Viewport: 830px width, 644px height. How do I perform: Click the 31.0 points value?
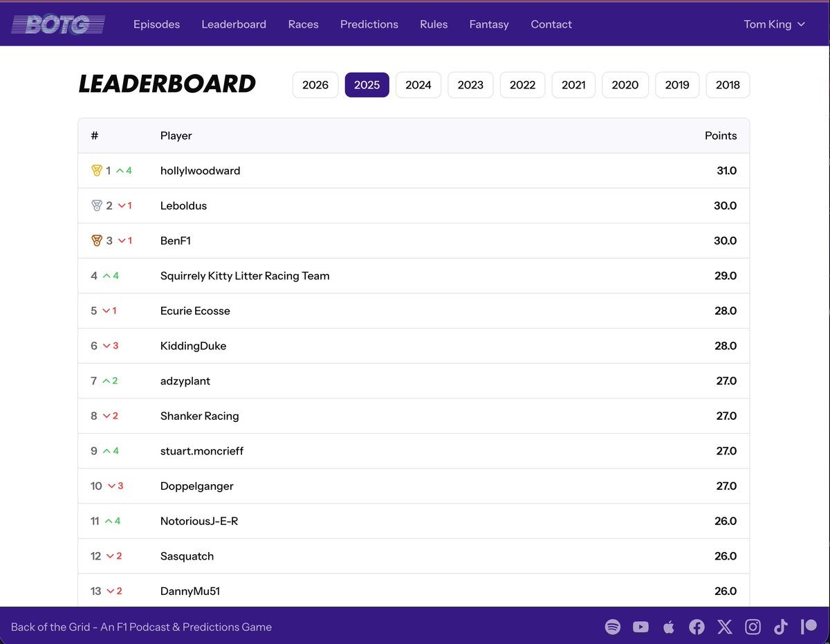[x=726, y=170]
